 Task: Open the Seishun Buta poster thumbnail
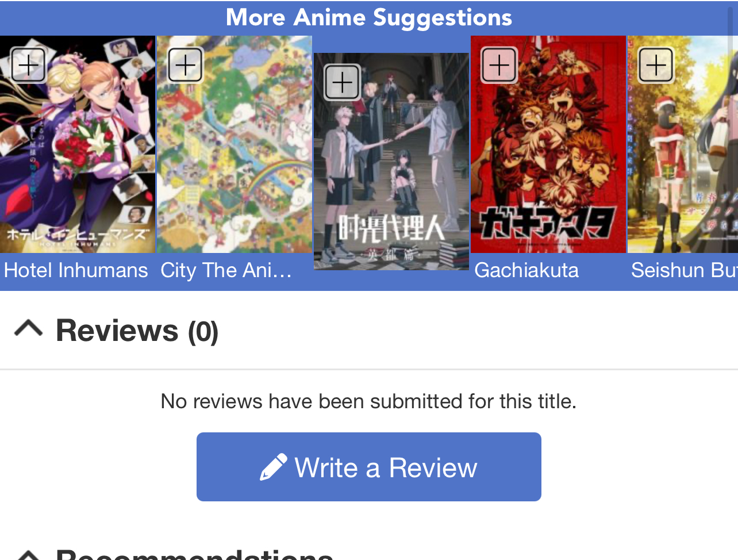click(683, 144)
